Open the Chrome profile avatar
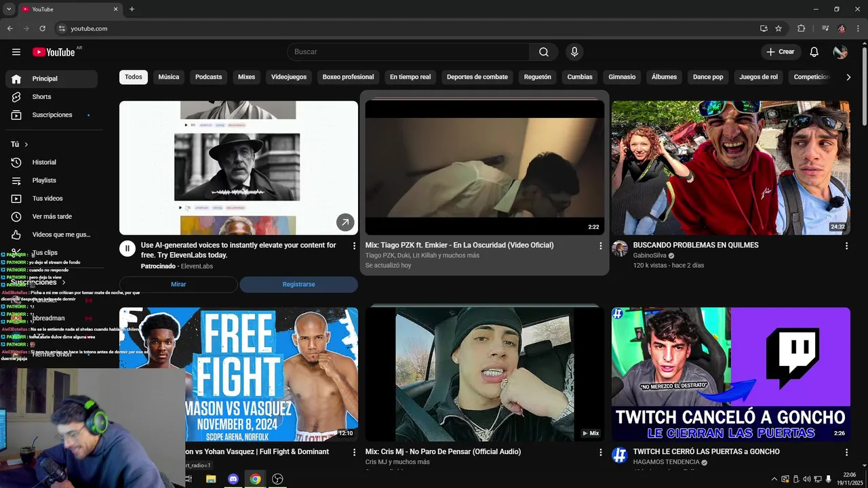 [x=842, y=28]
